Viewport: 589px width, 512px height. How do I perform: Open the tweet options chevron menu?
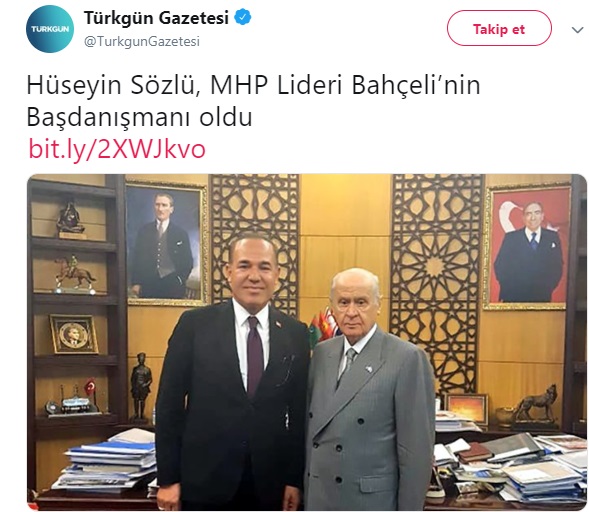[x=577, y=30]
